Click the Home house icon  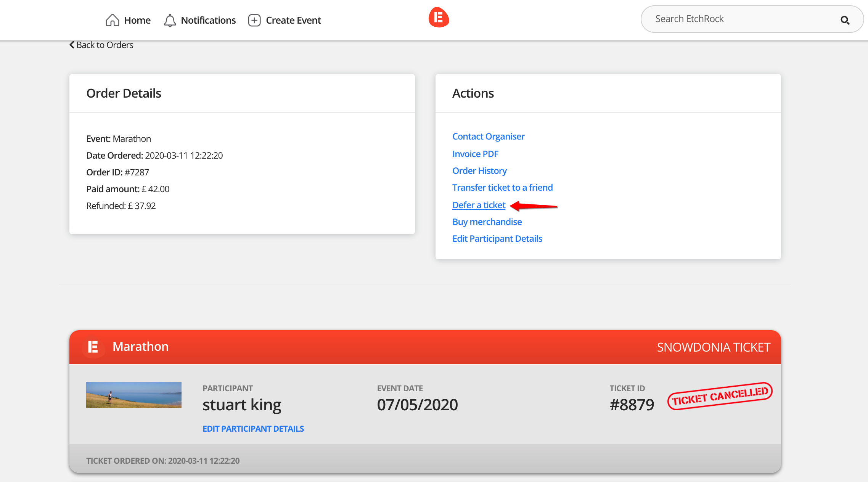point(112,20)
